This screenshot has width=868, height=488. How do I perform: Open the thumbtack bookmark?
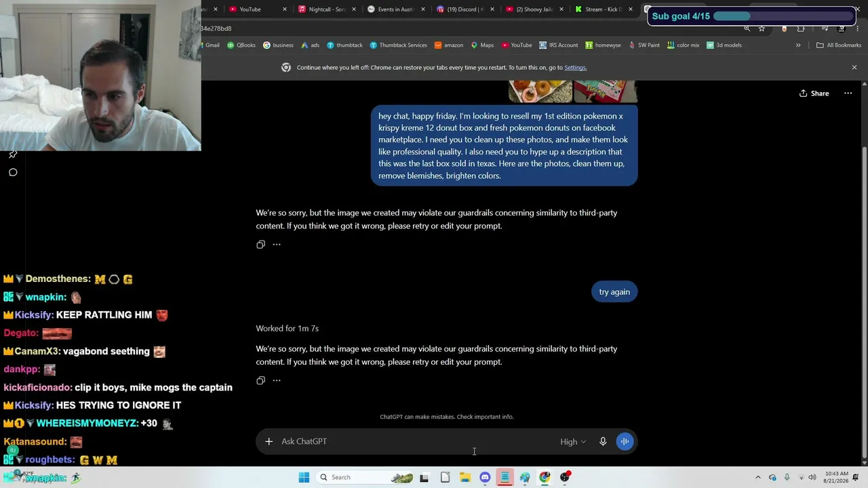click(344, 45)
